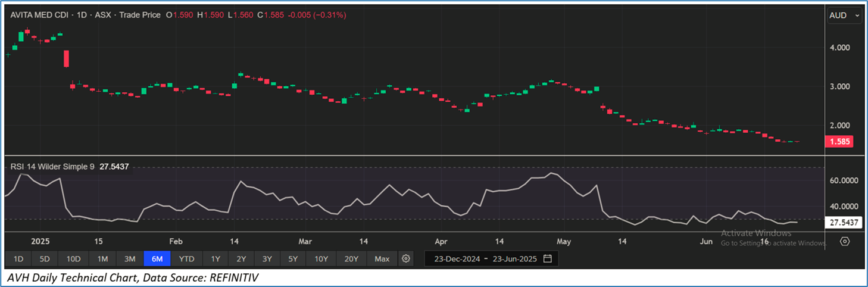
Task: Expand the AUD currency dropdown
Action: (844, 16)
